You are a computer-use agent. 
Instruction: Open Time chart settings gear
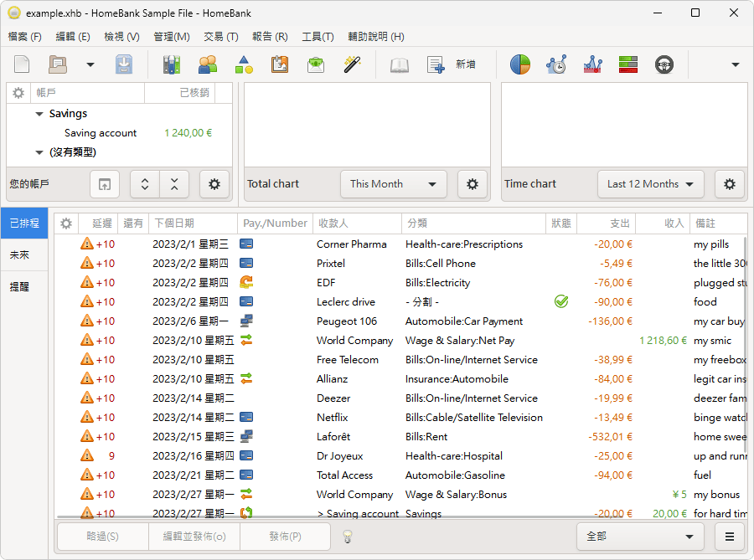[x=730, y=184]
